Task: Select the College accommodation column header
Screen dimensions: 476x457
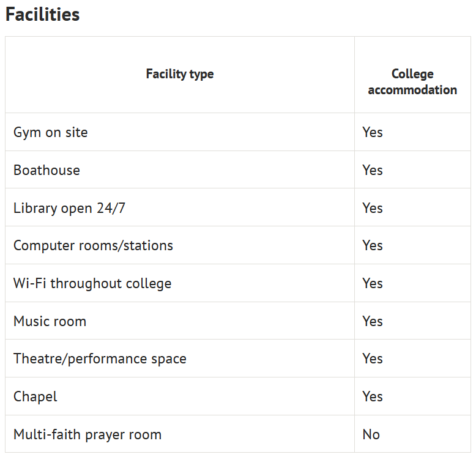Action: coord(412,82)
